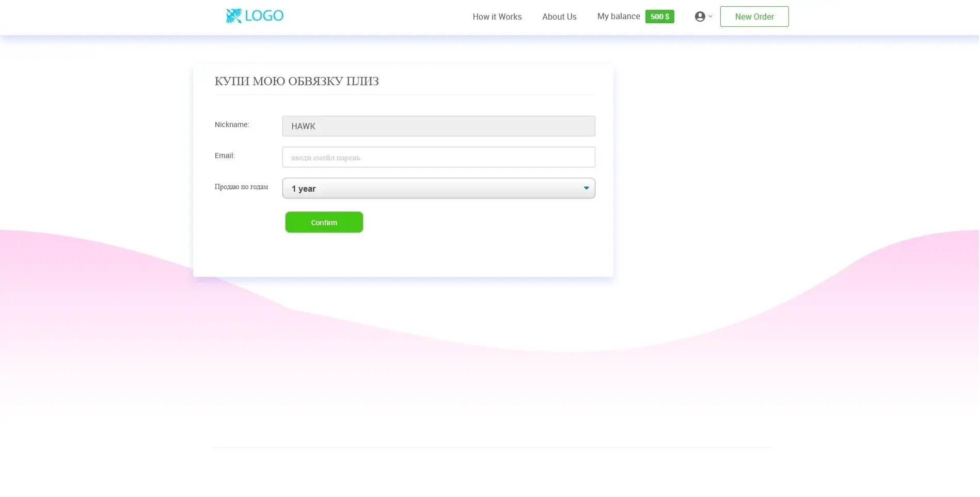
Task: Click the КУПИ МОЮ ОБВЯЗКУ ПЛИЗ heading
Action: coord(296,81)
